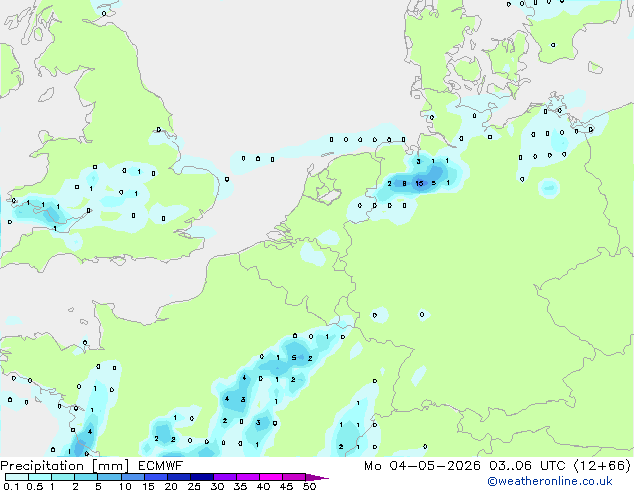
Task: Click the 0.5–1 mm legend color swatch
Action: click(40, 477)
